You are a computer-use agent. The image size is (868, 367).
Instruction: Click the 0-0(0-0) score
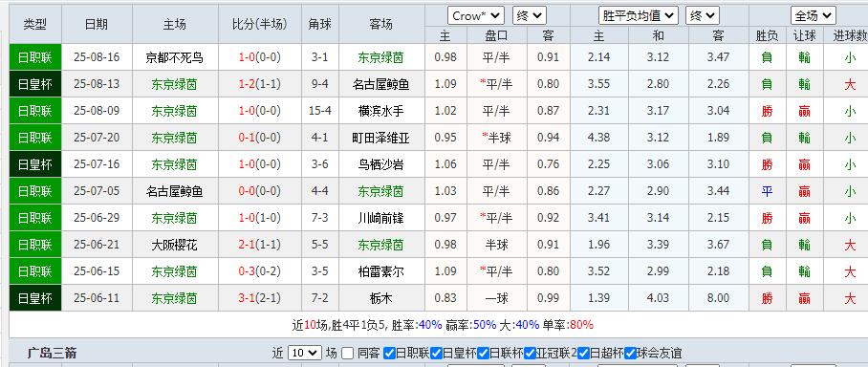coord(260,191)
